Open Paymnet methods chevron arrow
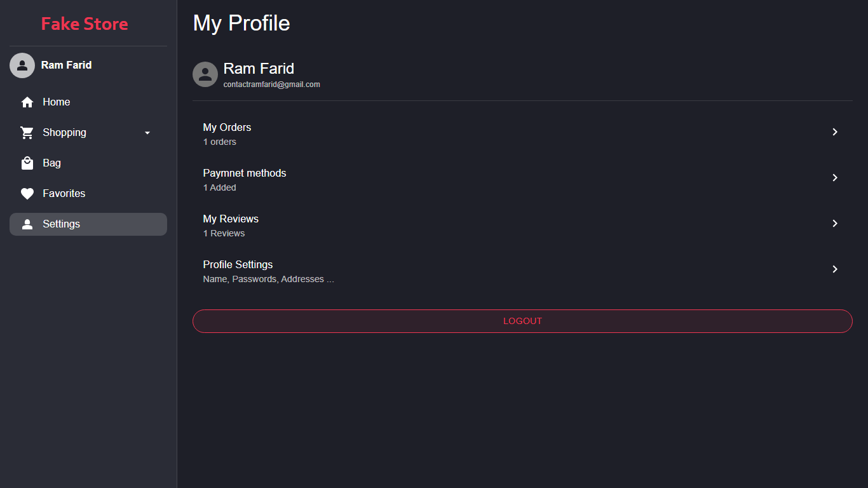The width and height of the screenshot is (868, 488). pos(835,178)
